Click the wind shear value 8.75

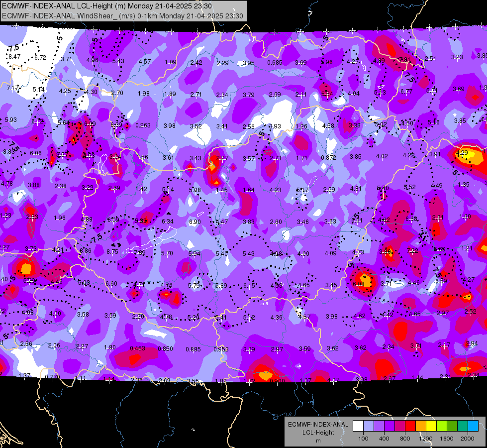click(x=112, y=252)
